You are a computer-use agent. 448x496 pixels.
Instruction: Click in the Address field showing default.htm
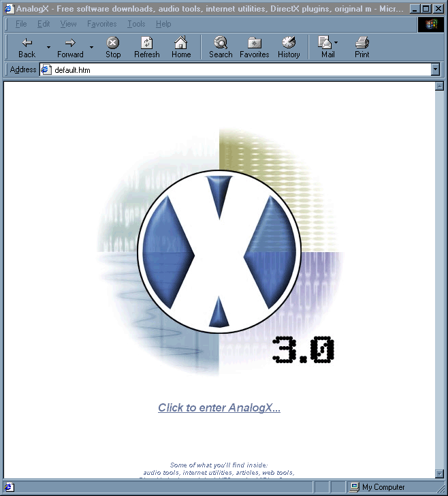[231, 69]
